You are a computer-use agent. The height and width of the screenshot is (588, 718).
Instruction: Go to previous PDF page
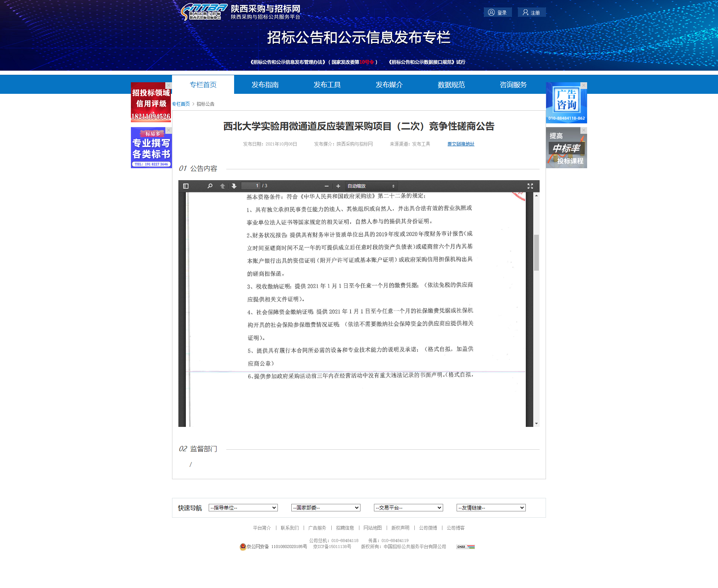point(223,186)
